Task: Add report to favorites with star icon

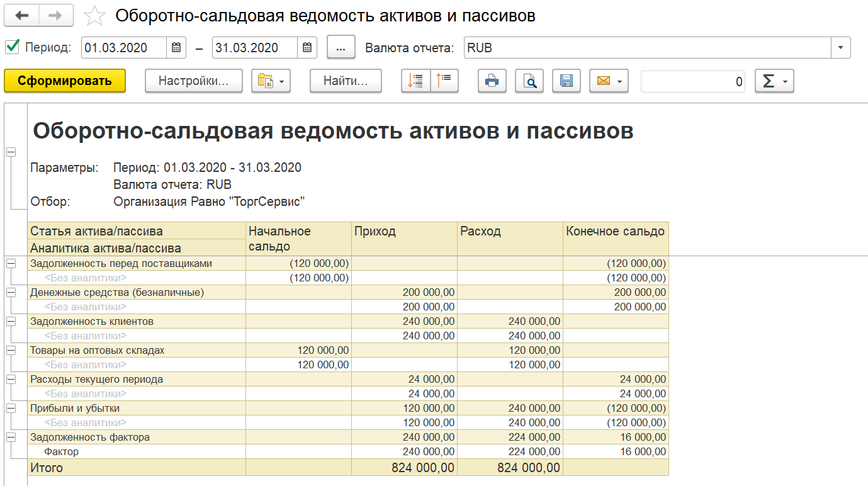Action: coord(95,16)
